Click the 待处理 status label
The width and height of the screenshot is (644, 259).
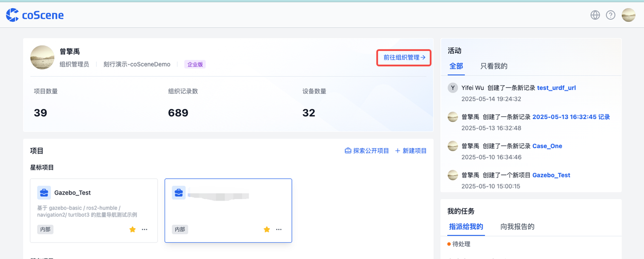(x=461, y=244)
